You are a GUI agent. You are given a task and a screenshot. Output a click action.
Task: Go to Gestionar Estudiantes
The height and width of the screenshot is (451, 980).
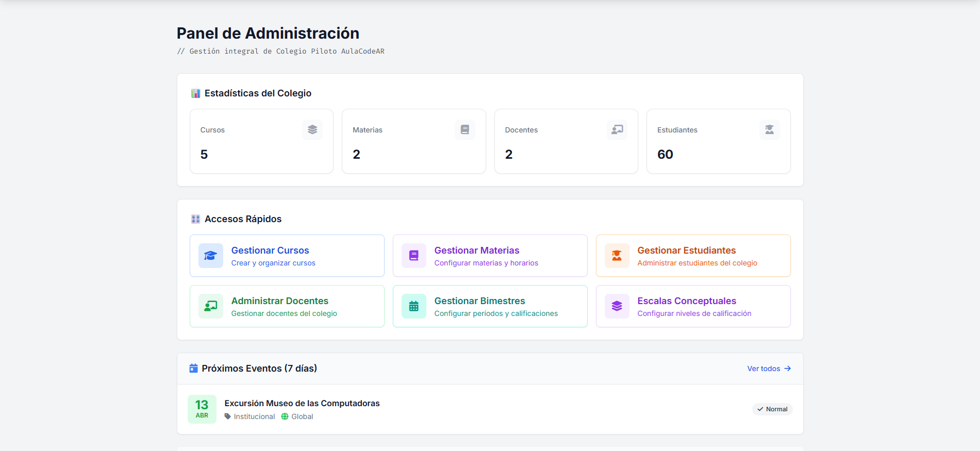693,256
